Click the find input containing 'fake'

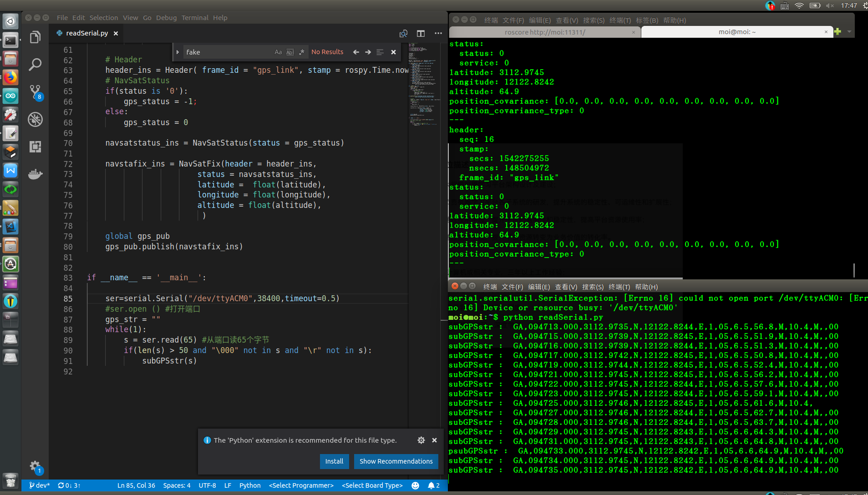228,52
